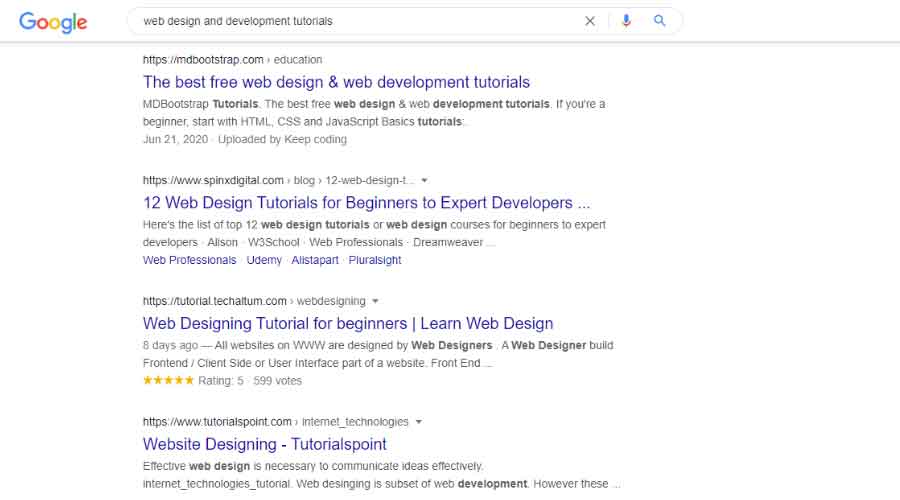Click the www.tutorialspoint.com URL breadcrumb
The image size is (900, 500).
[276, 421]
